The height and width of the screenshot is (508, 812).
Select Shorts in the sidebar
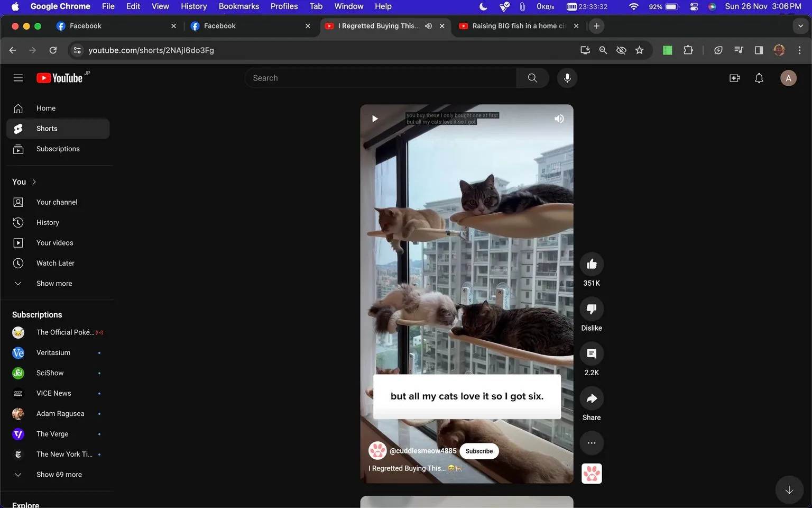[x=47, y=128]
